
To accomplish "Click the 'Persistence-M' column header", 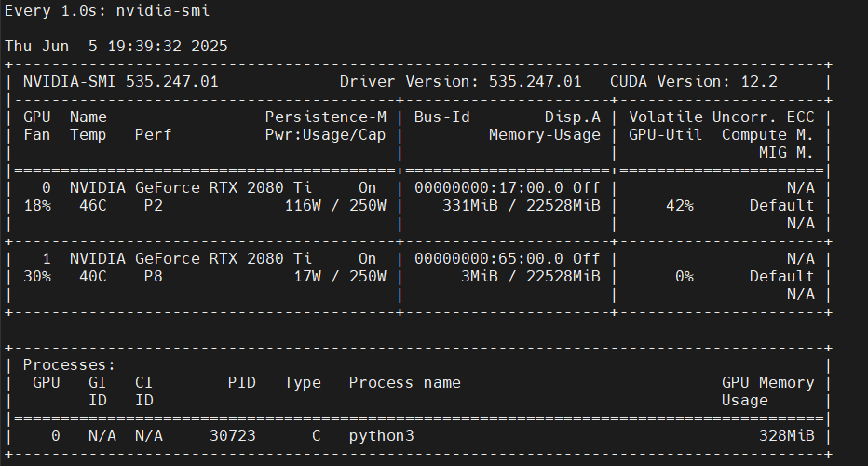I will click(x=326, y=117).
